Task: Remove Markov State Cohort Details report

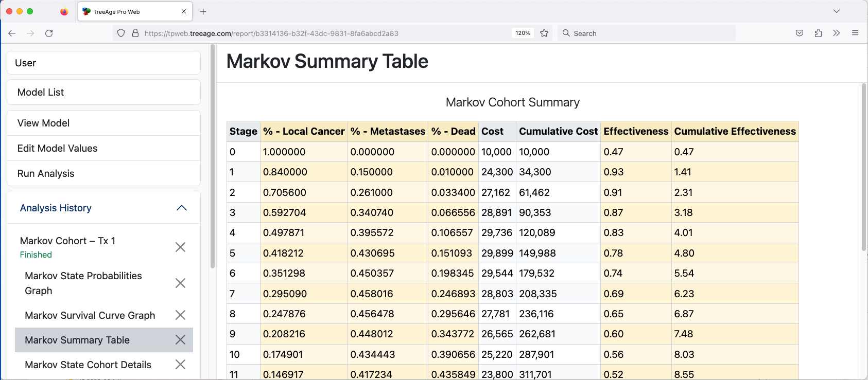Action: (180, 364)
